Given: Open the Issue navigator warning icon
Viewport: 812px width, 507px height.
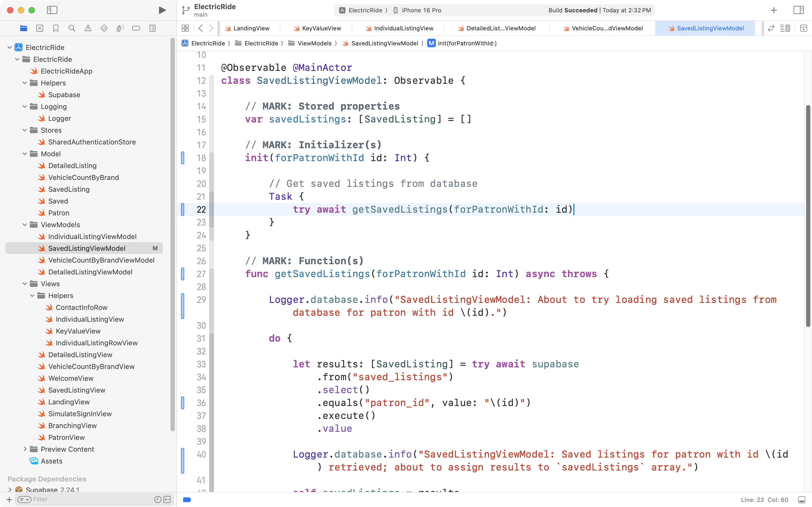Looking at the screenshot, I should pyautogui.click(x=88, y=28).
